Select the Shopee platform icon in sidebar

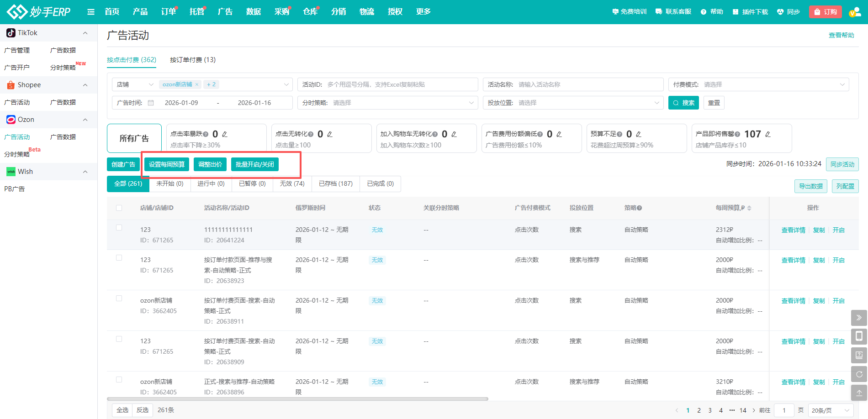click(x=11, y=84)
